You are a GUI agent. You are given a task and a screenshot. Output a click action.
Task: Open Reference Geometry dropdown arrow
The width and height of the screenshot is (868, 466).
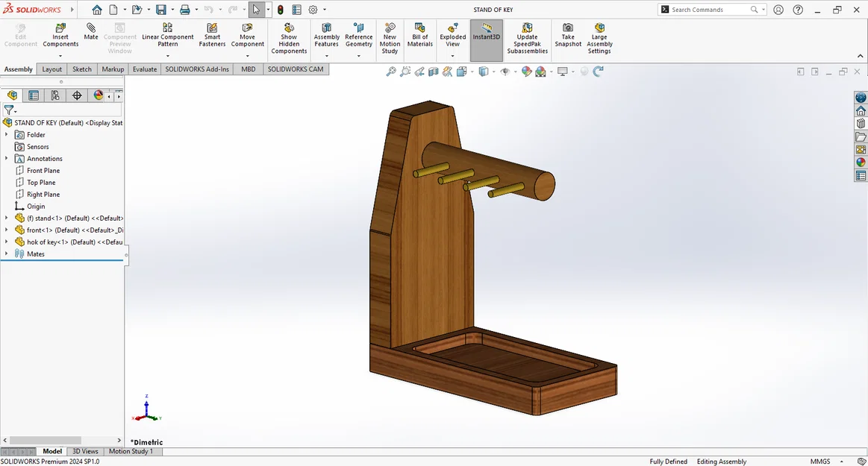point(359,56)
